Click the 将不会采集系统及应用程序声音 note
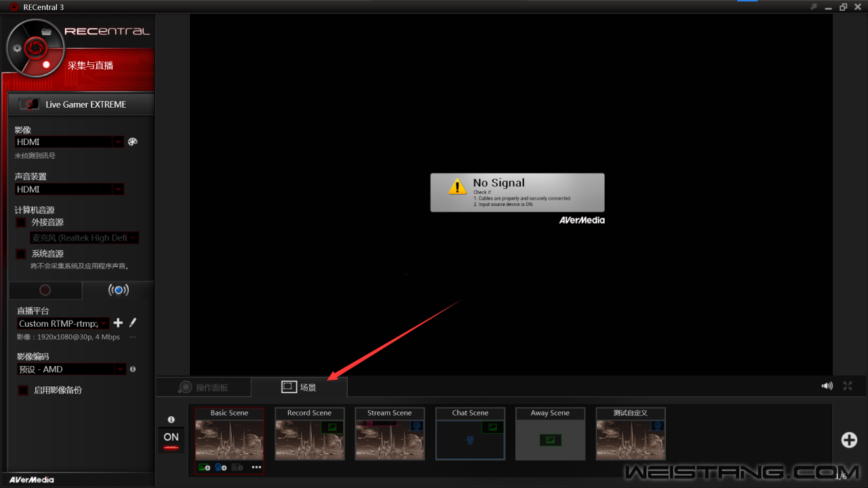Image resolution: width=868 pixels, height=488 pixels. 80,266
